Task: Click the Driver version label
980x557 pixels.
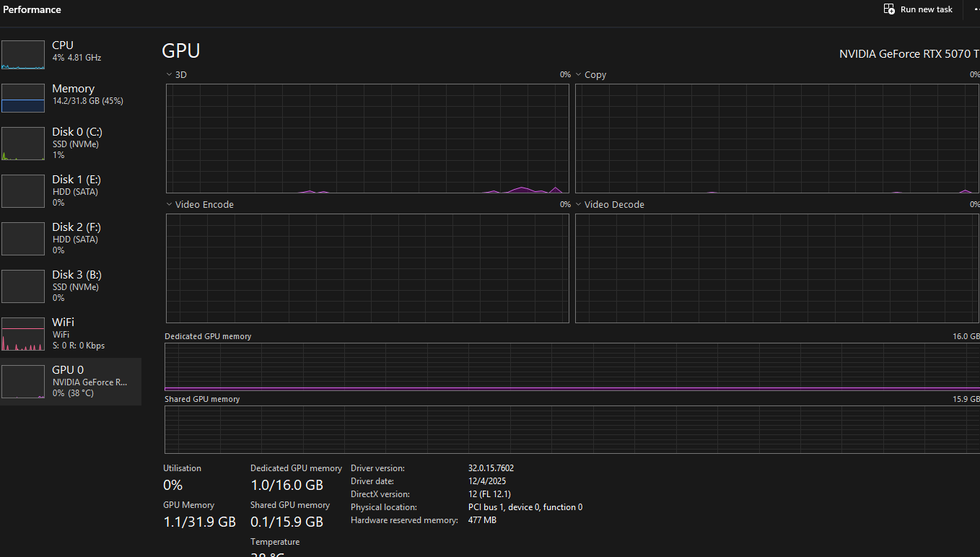Action: click(377, 468)
